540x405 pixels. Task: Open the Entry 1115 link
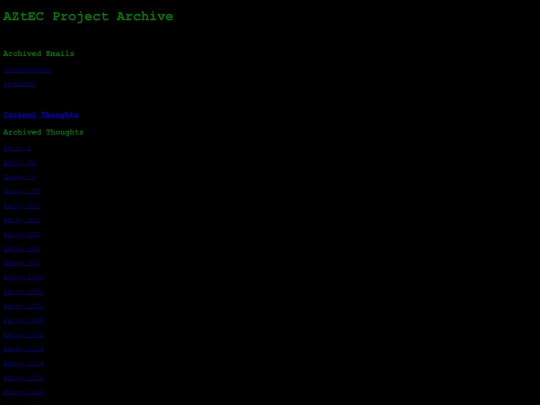(x=24, y=364)
